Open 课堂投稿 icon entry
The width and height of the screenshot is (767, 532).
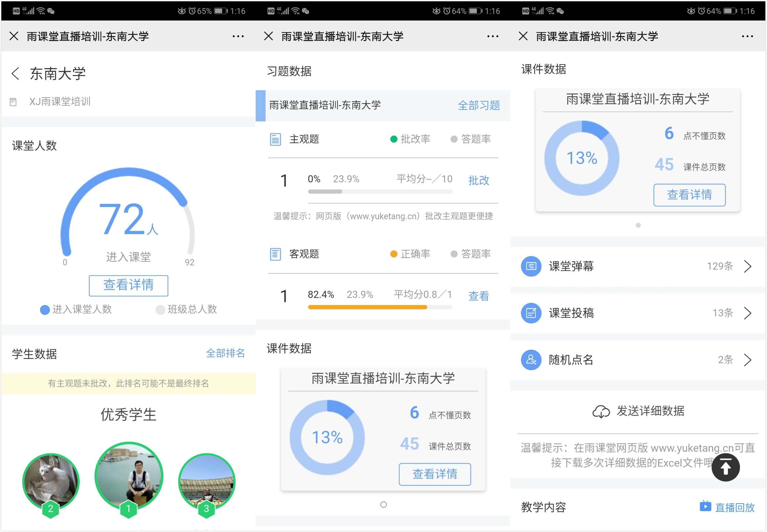click(x=531, y=313)
